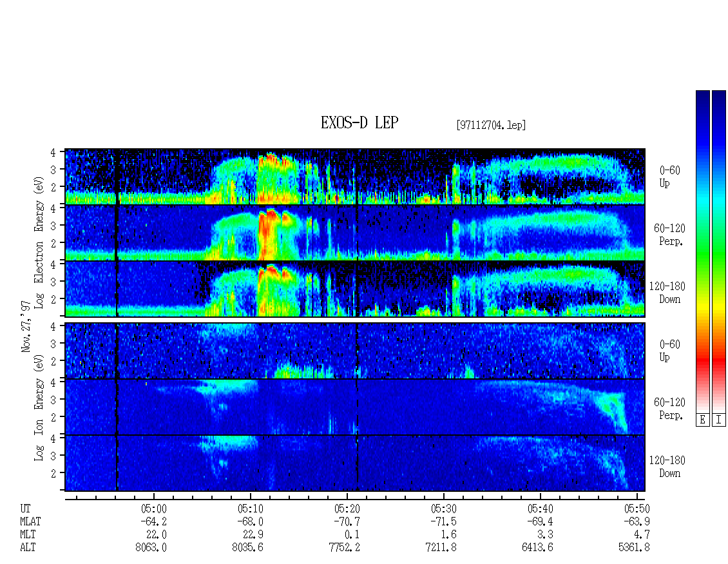728x564 pixels.
Task: Click the 'MLT' row label
Action: click(28, 534)
